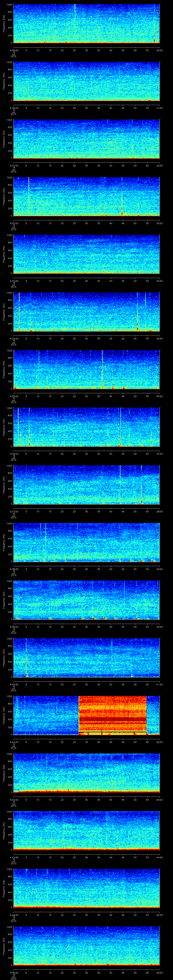
Task: Click the '4:29:00' start time label
Action: pyautogui.click(x=14, y=50)
